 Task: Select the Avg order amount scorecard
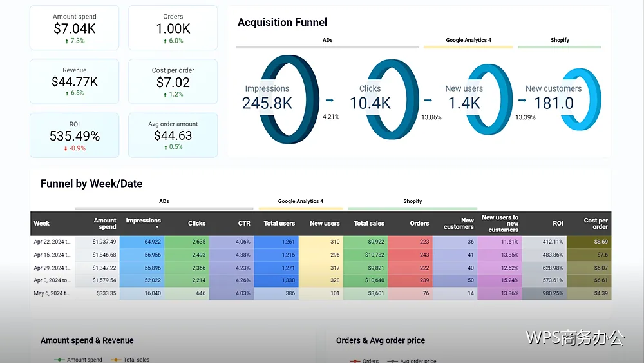point(173,135)
